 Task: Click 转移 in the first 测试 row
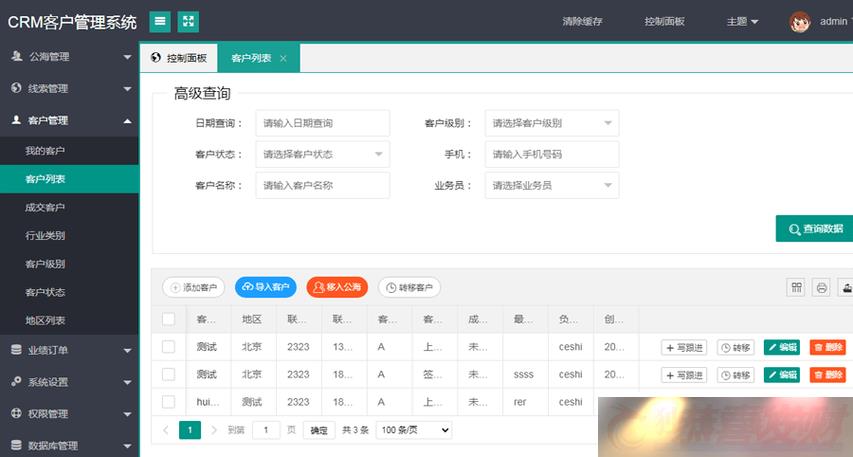coord(735,347)
